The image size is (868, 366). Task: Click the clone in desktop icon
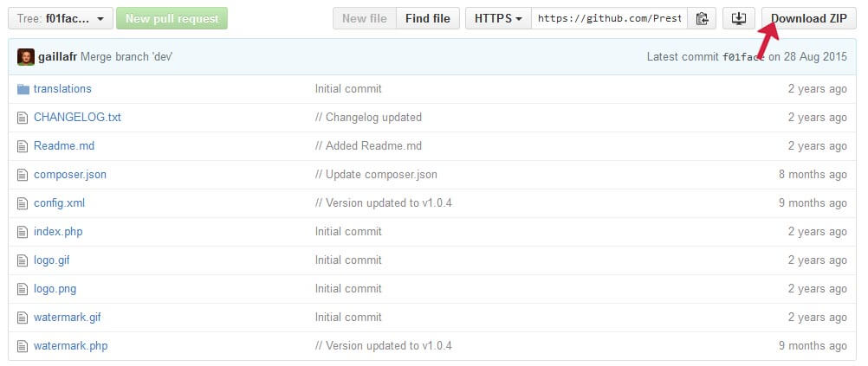coord(738,18)
